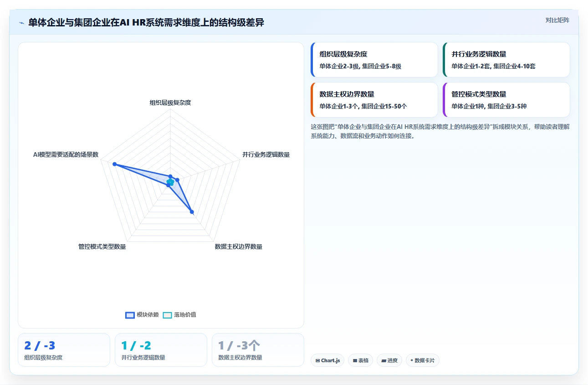Viewport: 588px width, 385px height.
Task: Click the blue 模块依赖 legend swatch
Action: (130, 315)
